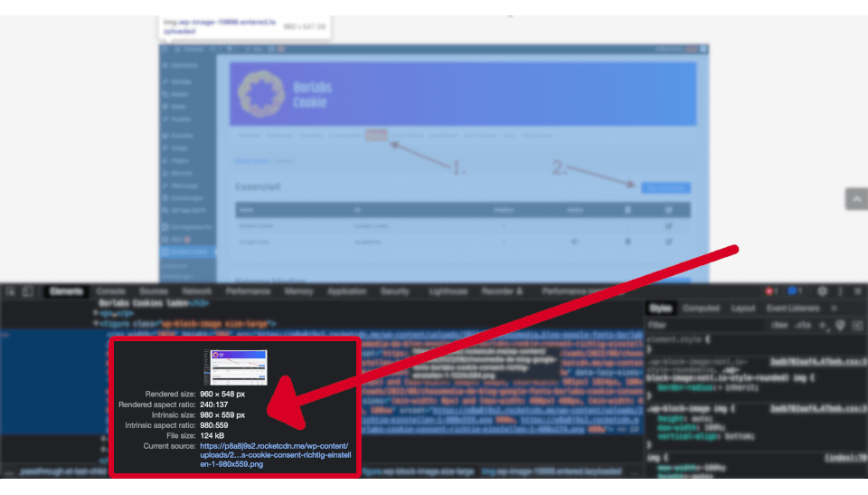Open the Security tab
This screenshot has height=495, width=868.
(395, 291)
